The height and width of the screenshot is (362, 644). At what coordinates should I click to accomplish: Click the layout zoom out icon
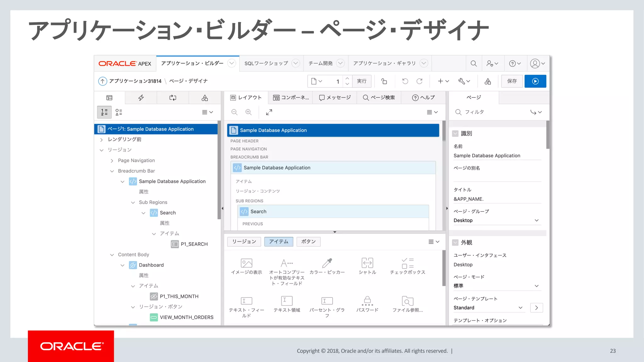coord(234,112)
